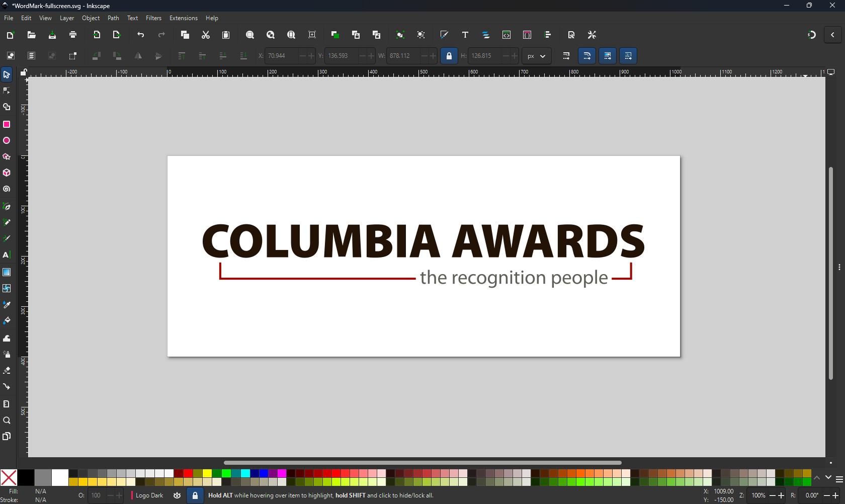
Task: Pick the Star and polygon tool
Action: point(7,157)
